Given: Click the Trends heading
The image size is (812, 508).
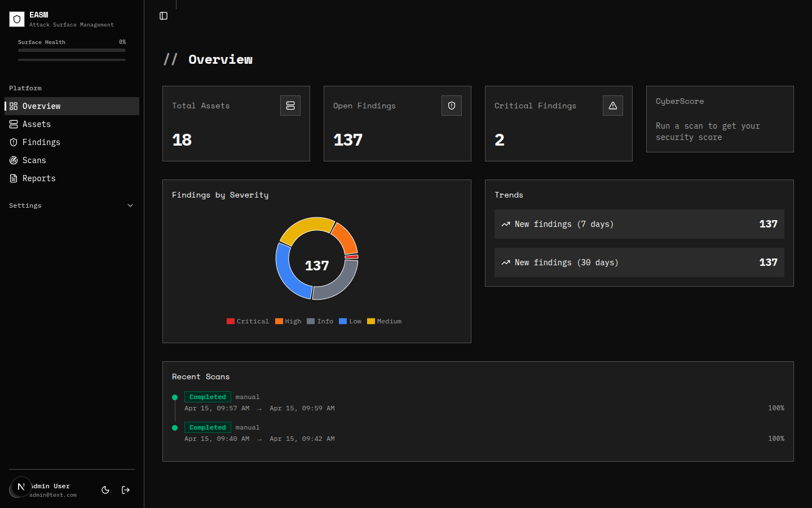Looking at the screenshot, I should (509, 195).
